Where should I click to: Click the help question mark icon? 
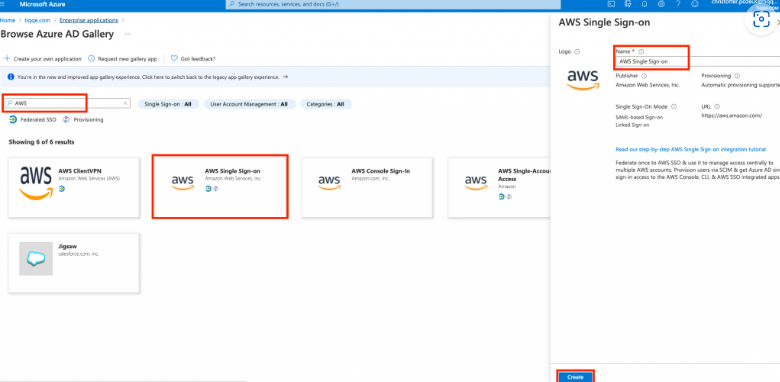(x=678, y=4)
